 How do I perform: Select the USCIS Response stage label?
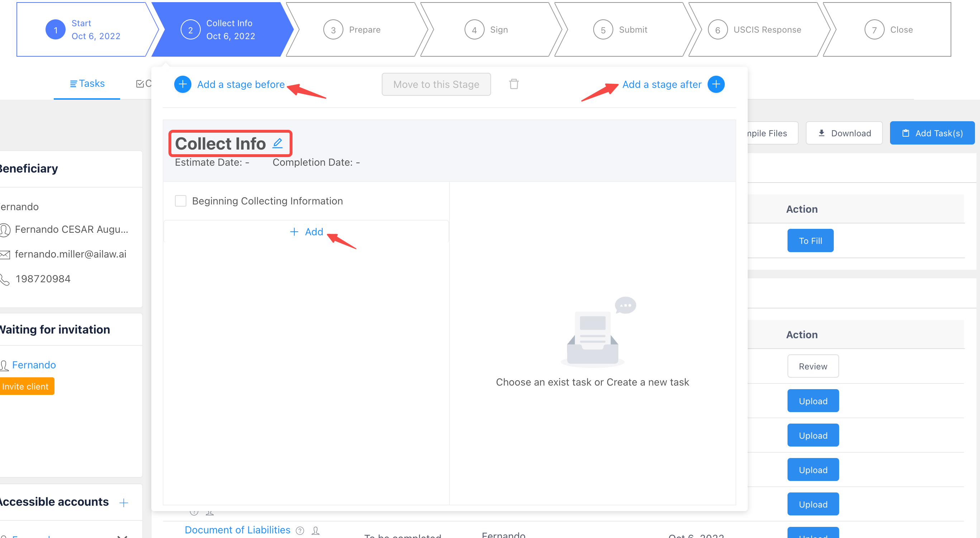[767, 30]
